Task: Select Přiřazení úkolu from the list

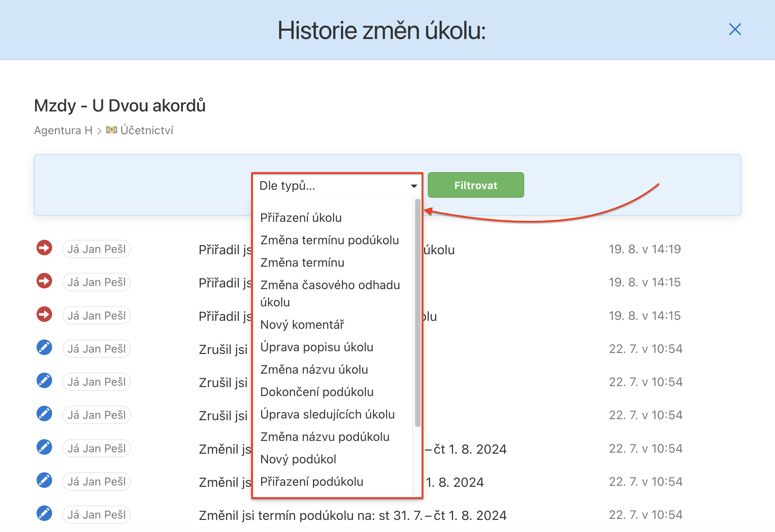Action: (301, 218)
